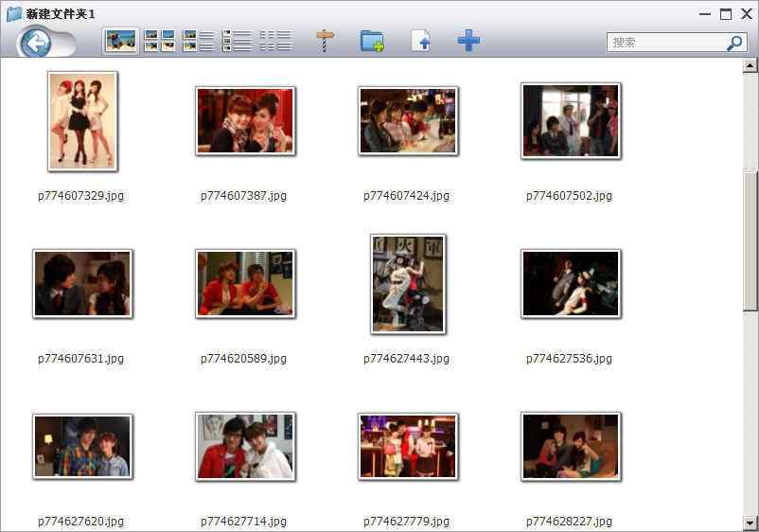Screen dimensions: 759x532
Task: Select the list view with small icons
Action: tap(238, 41)
